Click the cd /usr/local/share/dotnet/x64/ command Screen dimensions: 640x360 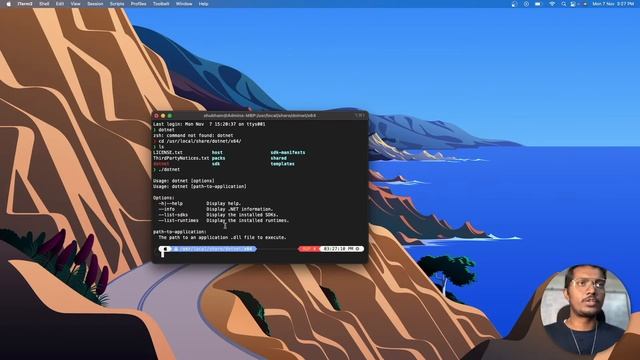click(200, 141)
